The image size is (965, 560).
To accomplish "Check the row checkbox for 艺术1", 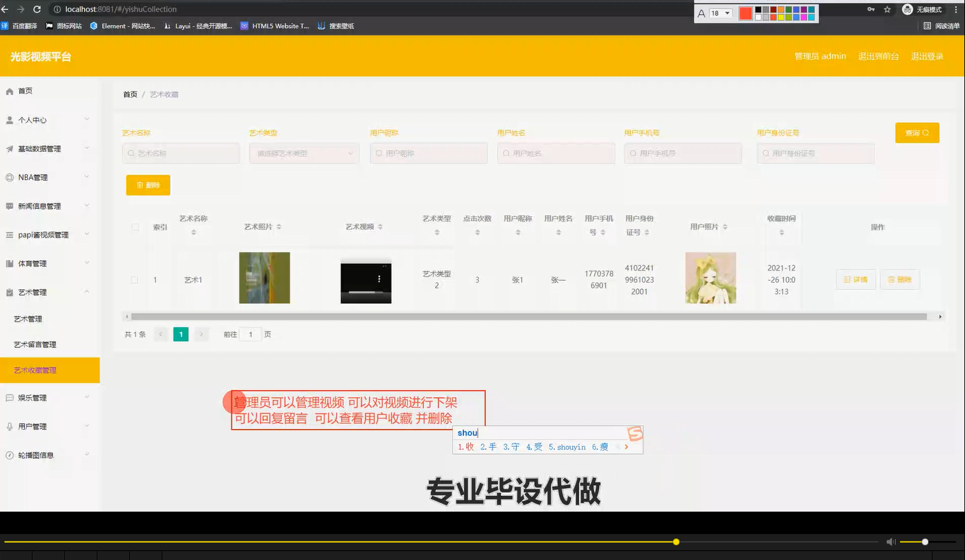I will (x=135, y=279).
